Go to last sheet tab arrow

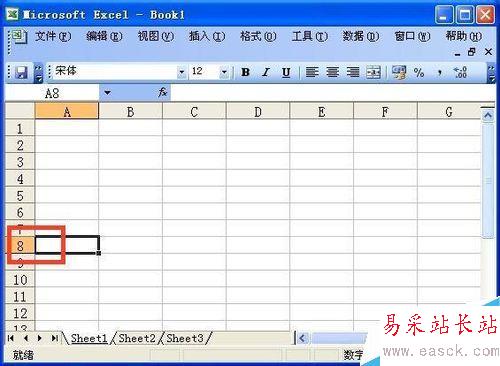54,338
